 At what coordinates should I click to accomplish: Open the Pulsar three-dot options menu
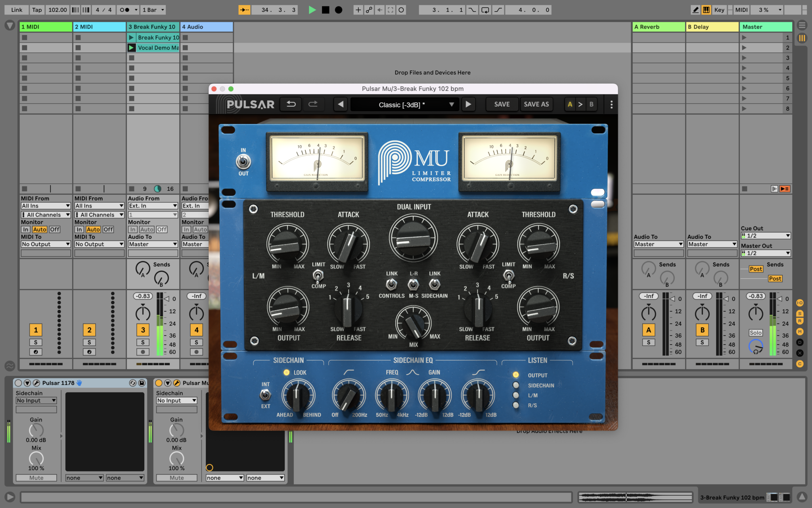(611, 104)
